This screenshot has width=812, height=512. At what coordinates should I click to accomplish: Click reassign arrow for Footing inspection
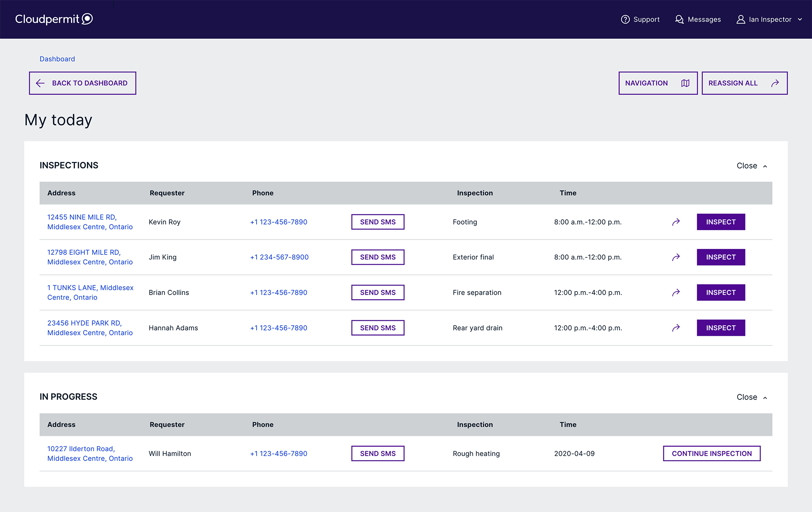(676, 222)
